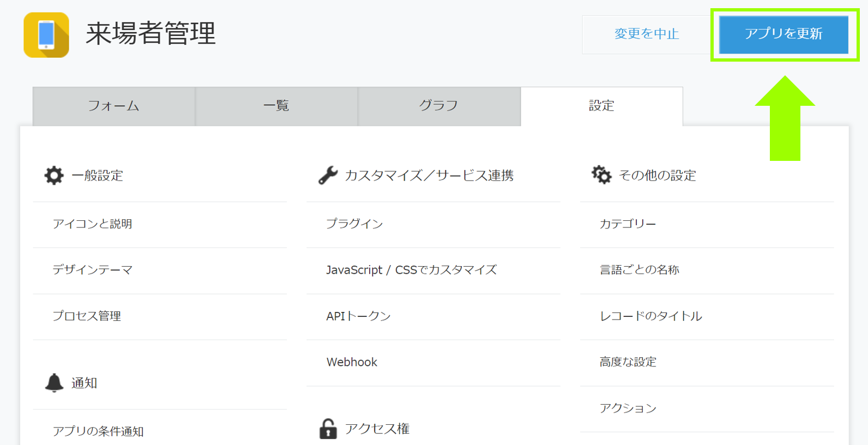
Task: Click the padlock icon beside アクセス権
Action: [x=328, y=429]
